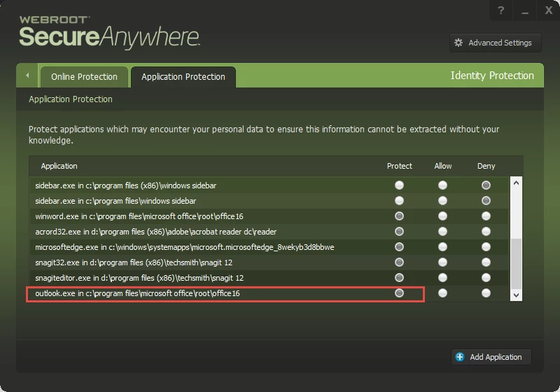Screen dimensions: 560x392
Task: Set outlook.exe to Protect
Action: pos(399,293)
